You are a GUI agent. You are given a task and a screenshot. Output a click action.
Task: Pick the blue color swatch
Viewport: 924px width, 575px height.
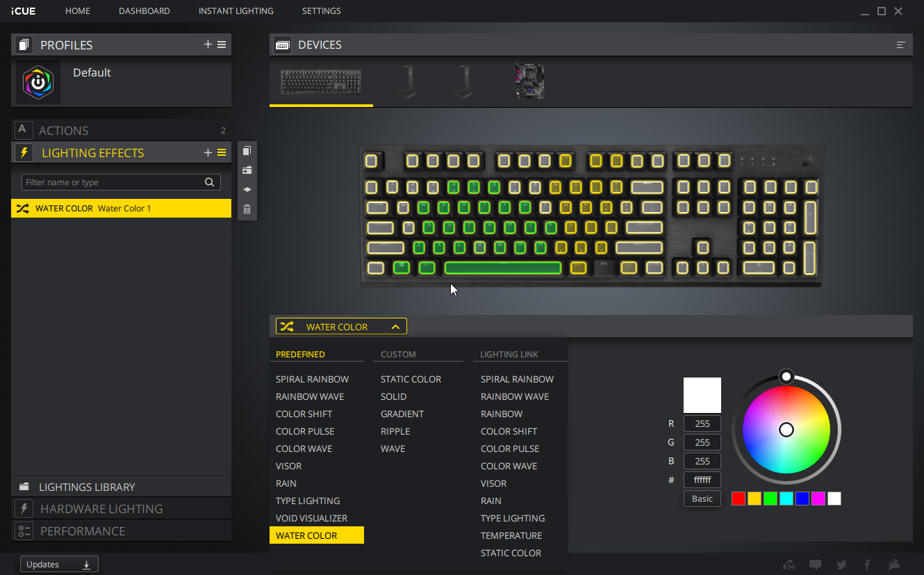802,499
